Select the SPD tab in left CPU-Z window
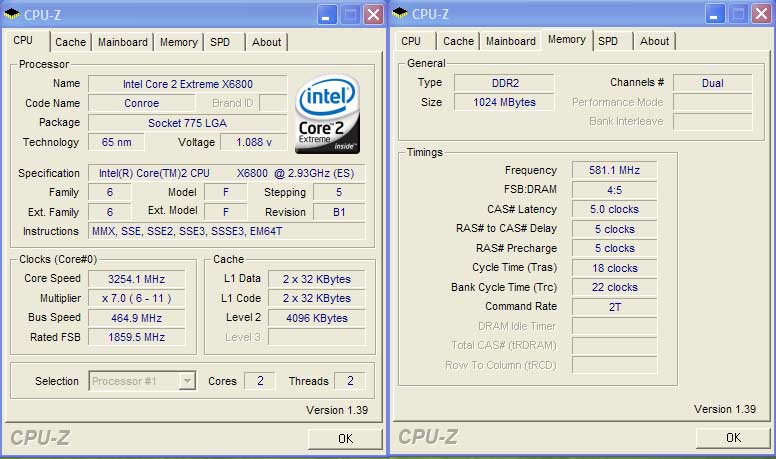This screenshot has height=459, width=776. pyautogui.click(x=220, y=42)
